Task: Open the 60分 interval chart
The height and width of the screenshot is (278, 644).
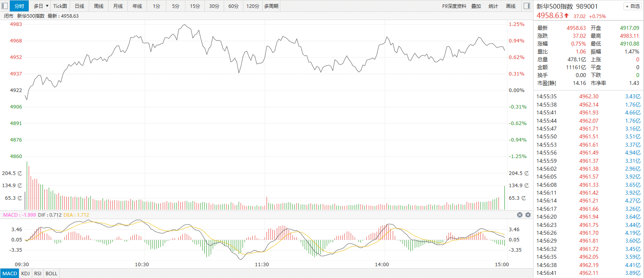Action: tap(234, 6)
